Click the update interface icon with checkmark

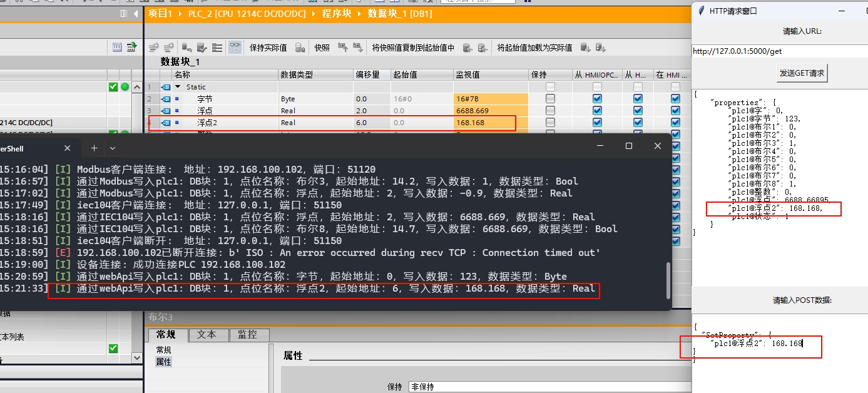tap(202, 48)
